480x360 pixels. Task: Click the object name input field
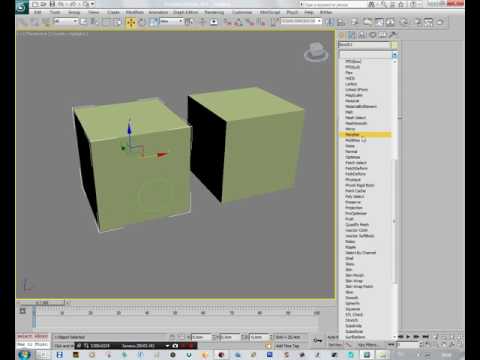tap(364, 45)
